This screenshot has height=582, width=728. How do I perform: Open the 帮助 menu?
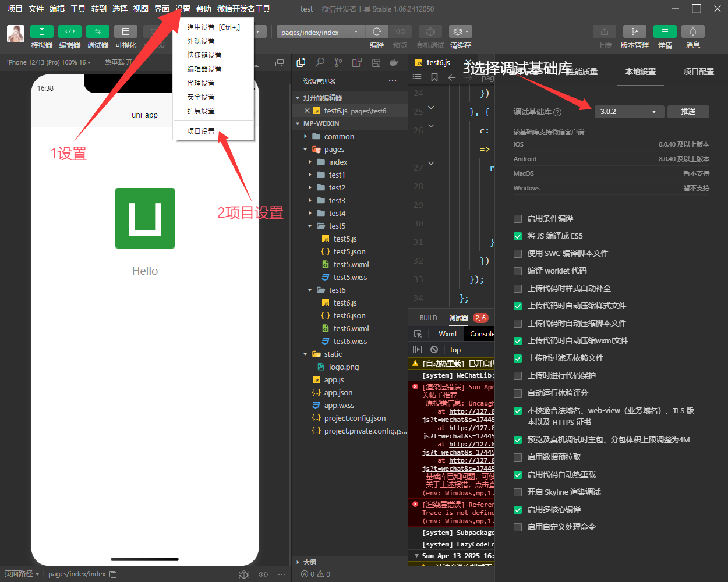pos(204,9)
